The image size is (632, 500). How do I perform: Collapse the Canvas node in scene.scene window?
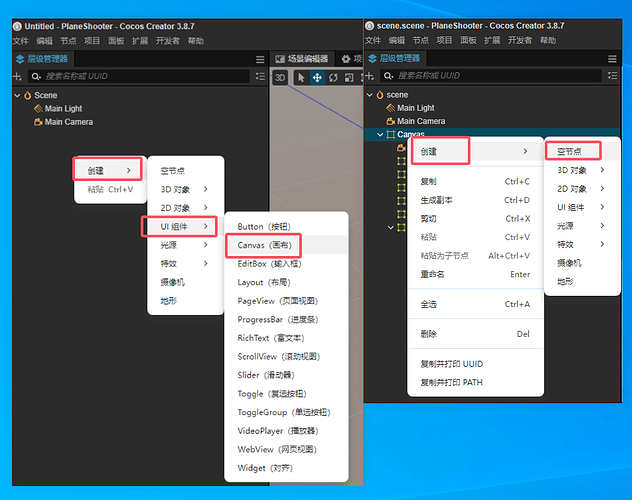[x=380, y=135]
